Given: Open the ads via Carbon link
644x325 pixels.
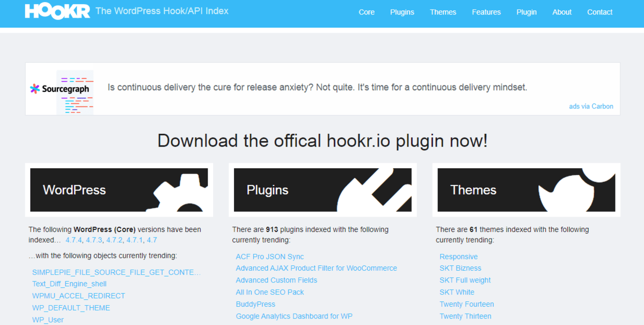Looking at the screenshot, I should coord(591,106).
